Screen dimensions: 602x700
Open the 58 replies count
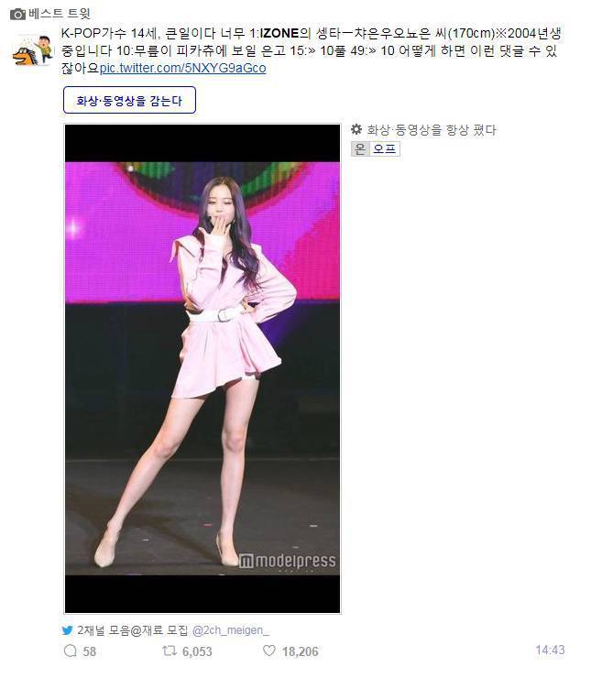click(x=89, y=651)
